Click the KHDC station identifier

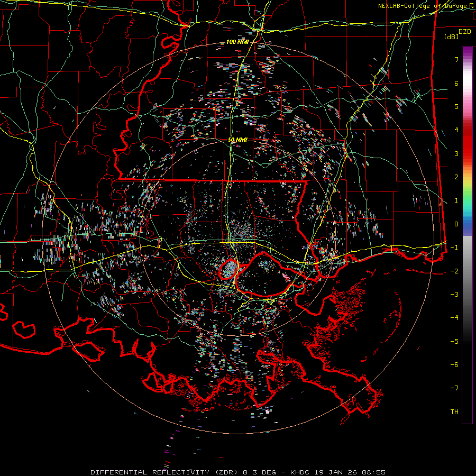coord(300,472)
